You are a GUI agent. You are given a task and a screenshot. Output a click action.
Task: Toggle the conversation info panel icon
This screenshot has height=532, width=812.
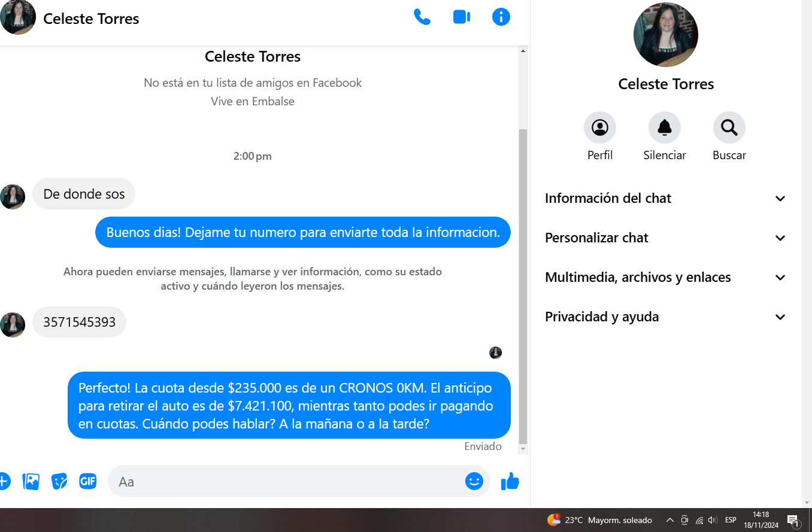501,17
